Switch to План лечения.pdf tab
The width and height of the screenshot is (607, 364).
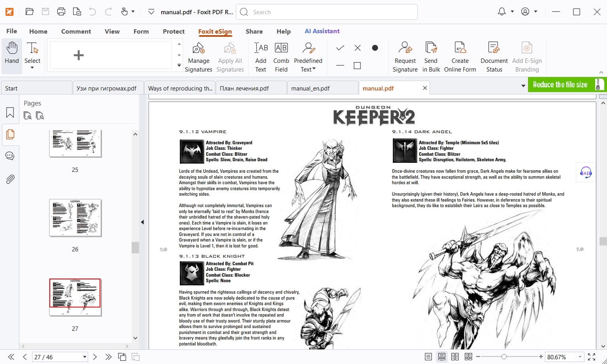click(251, 88)
